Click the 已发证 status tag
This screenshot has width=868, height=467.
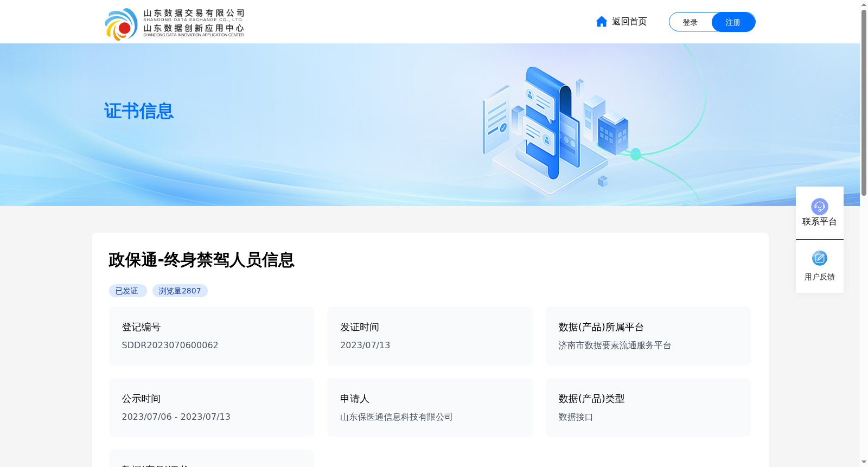click(127, 291)
